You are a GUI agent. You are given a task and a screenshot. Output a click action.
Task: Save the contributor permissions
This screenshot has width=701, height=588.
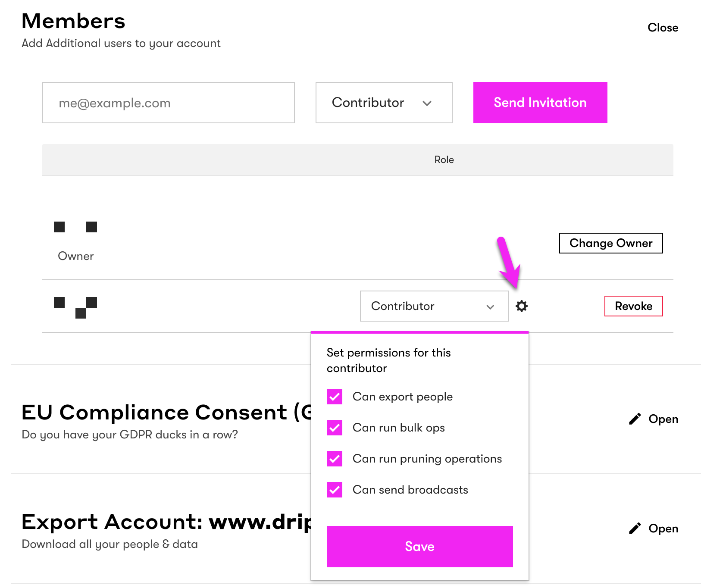tap(419, 546)
